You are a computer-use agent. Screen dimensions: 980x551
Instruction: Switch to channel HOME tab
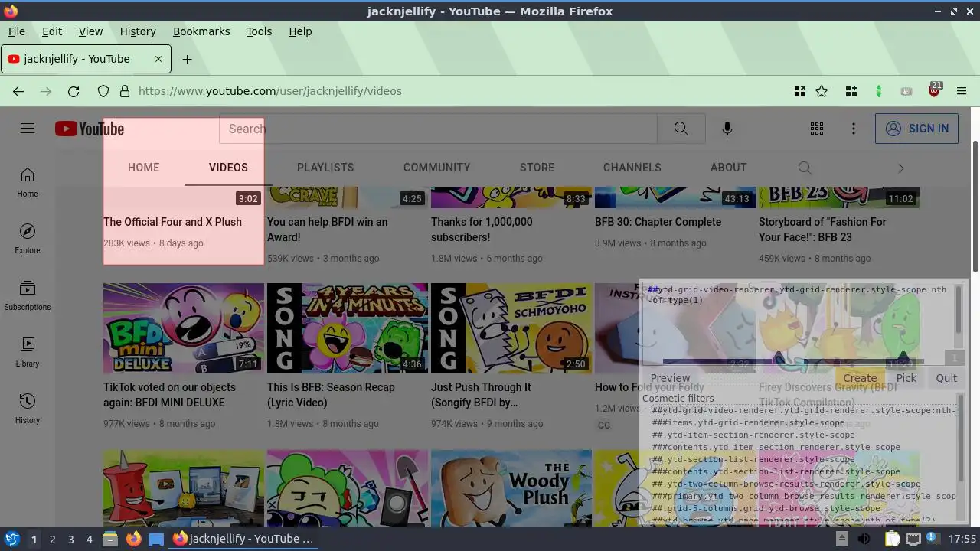(x=143, y=168)
